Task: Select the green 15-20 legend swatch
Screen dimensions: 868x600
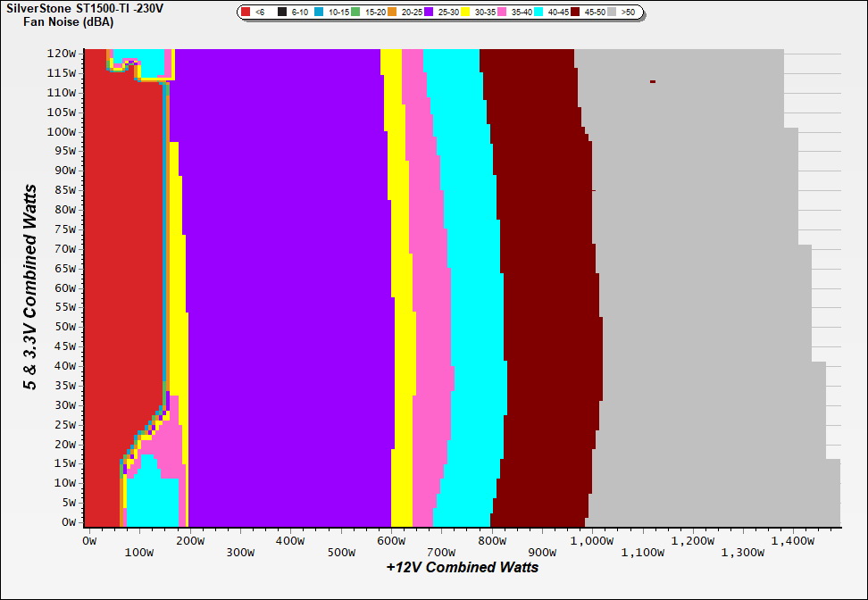Action: (x=356, y=13)
